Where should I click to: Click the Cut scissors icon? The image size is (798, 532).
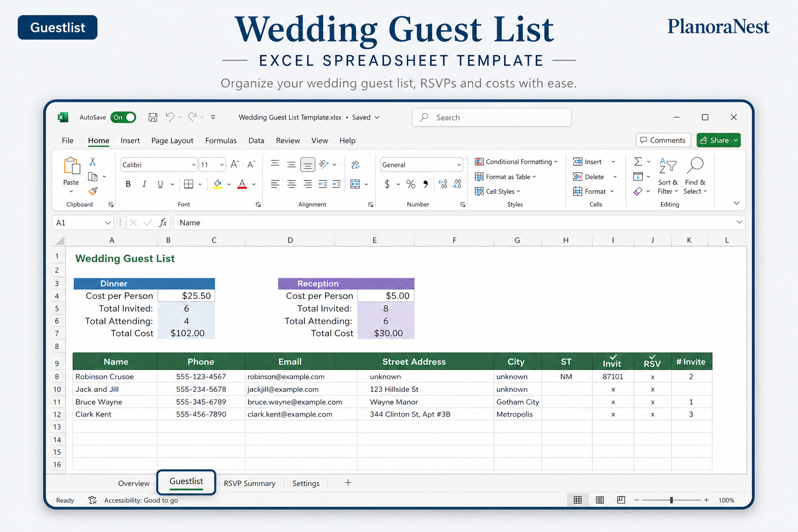click(x=92, y=162)
